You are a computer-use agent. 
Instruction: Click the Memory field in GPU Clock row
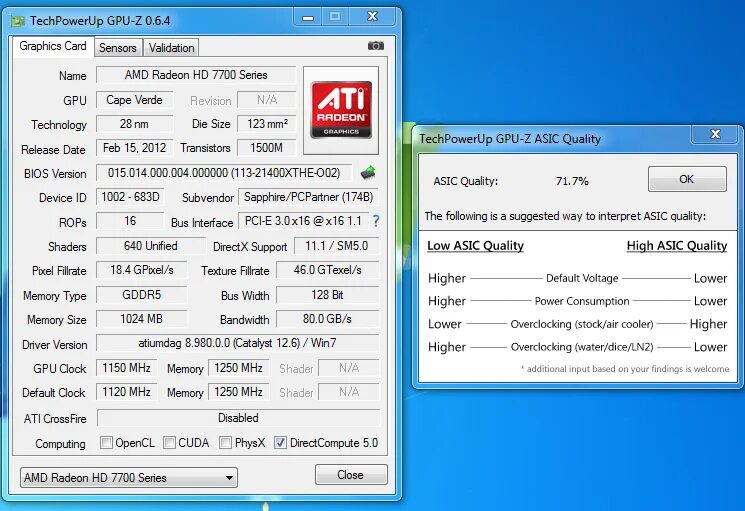[239, 368]
